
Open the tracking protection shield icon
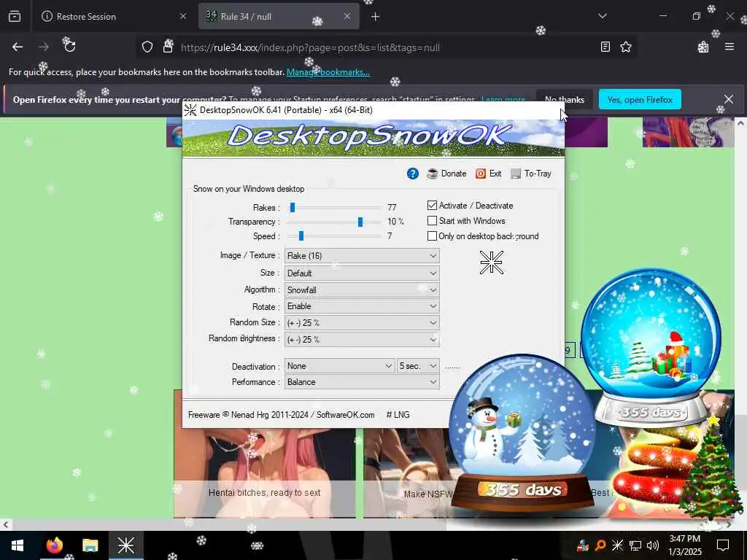(147, 47)
